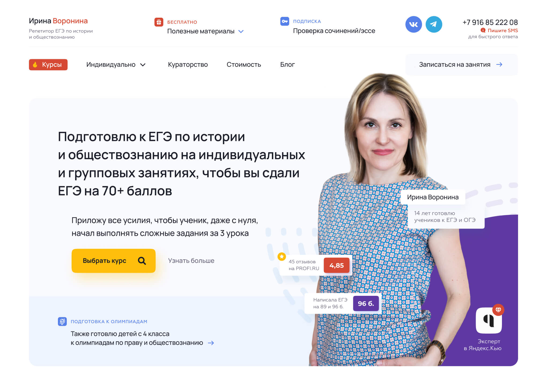Follow the arrow after olympiad preparation text
This screenshot has width=547, height=392.
coord(211,343)
